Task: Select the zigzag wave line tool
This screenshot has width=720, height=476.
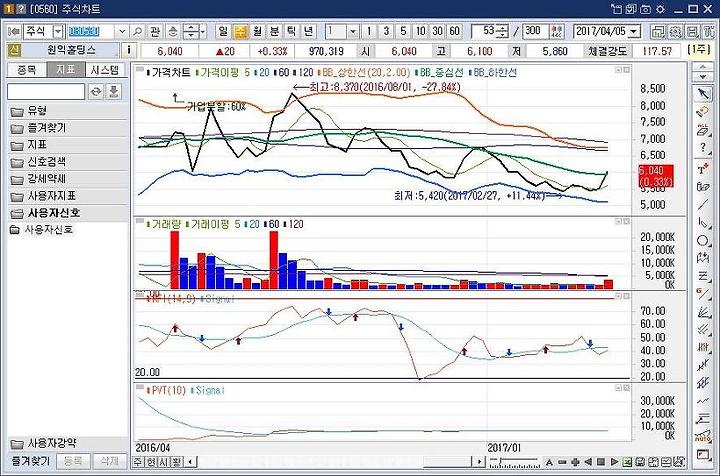Action: coord(703,401)
